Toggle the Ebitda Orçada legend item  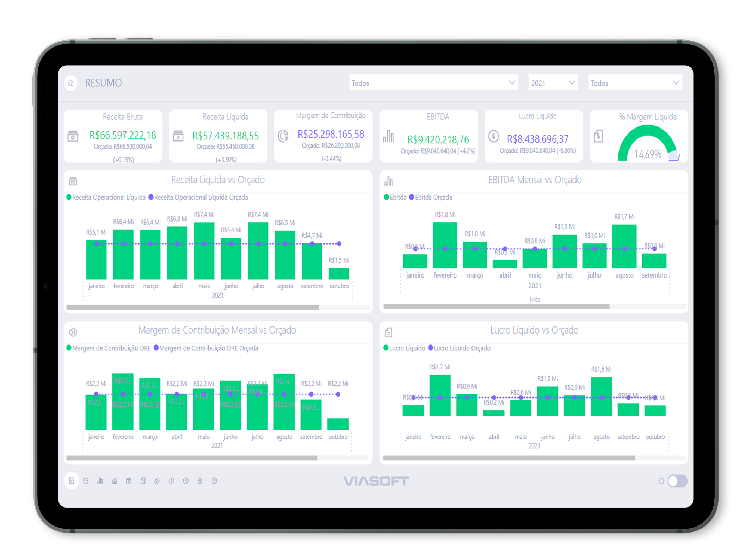pos(430,197)
